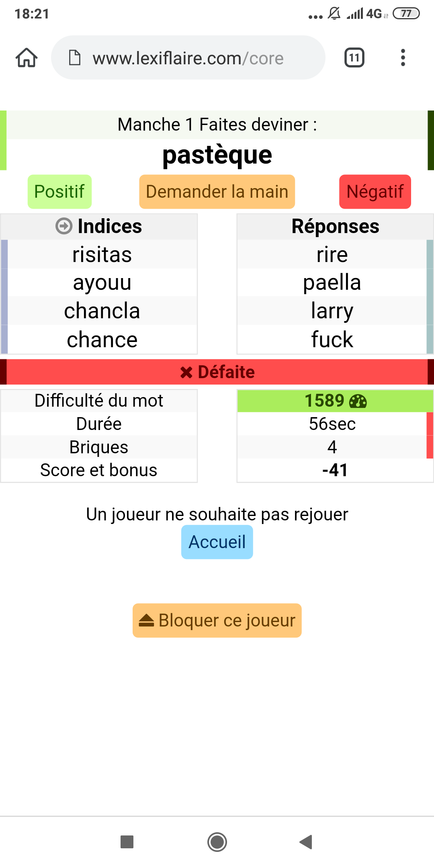Block this player with Bloquer ce joueur
Image resolution: width=434 pixels, height=868 pixels.
click(x=217, y=620)
